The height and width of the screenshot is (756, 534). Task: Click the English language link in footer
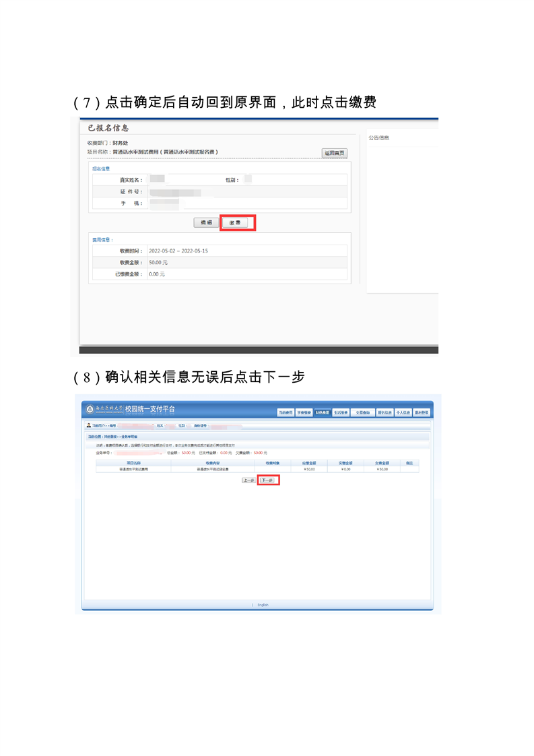[x=263, y=604]
